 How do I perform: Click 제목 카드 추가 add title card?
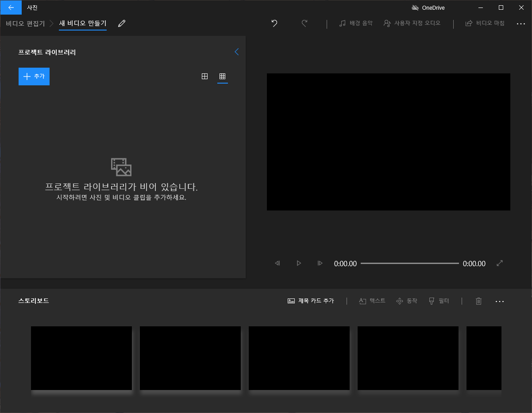[311, 301]
